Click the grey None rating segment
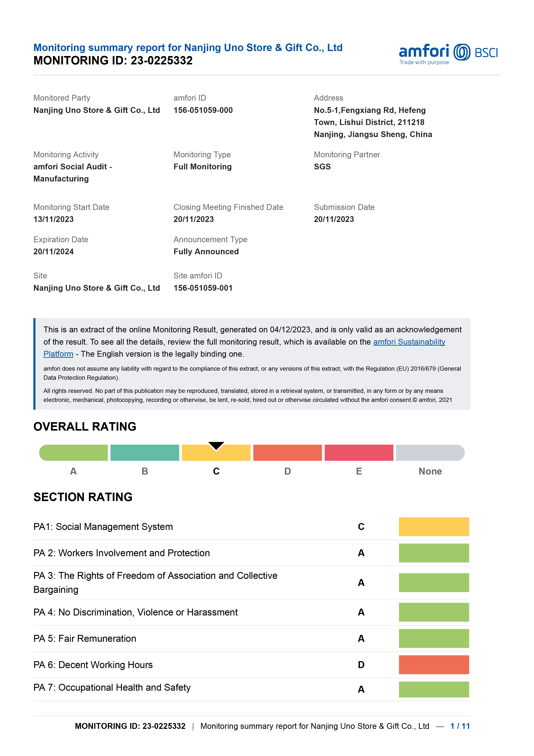Viewport: 534px width, 756px height. (430, 453)
